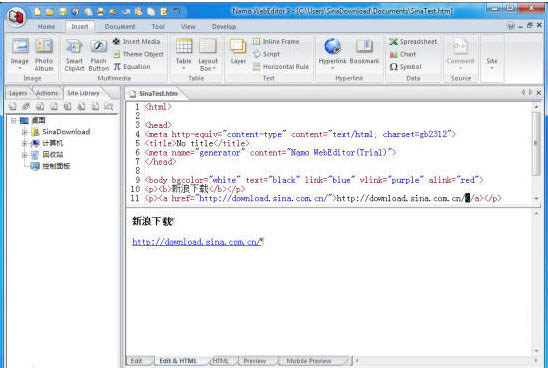Insert a Horizontal Rule
548x368 pixels.
coord(281,66)
